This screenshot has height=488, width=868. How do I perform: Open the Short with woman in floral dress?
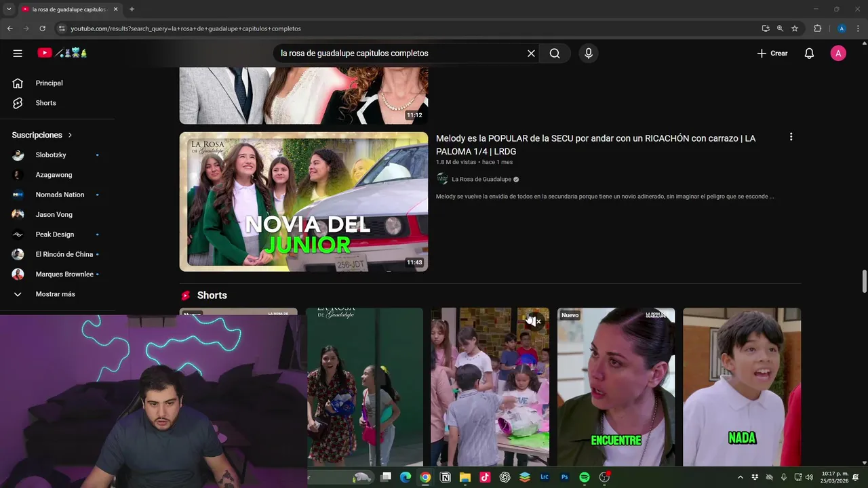coord(365,387)
